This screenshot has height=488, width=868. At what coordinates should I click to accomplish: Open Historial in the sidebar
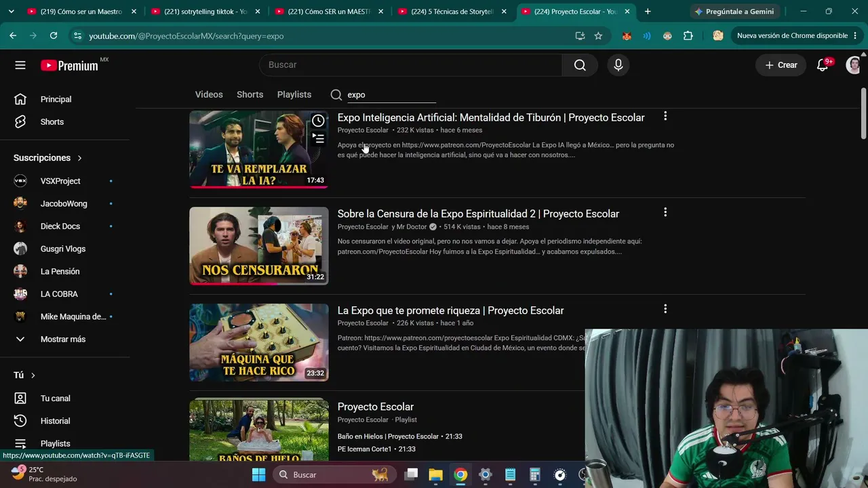tap(55, 421)
